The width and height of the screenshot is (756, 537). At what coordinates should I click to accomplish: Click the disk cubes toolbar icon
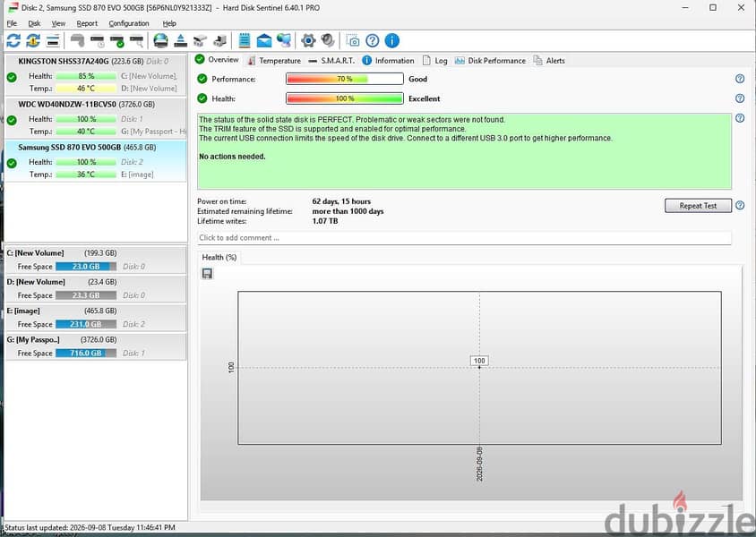click(200, 41)
